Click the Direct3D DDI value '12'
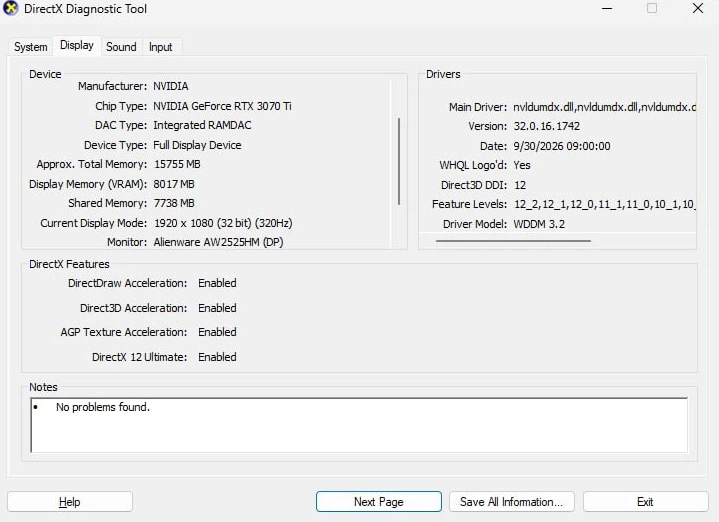Viewport: 719px width, 522px height. tap(520, 185)
